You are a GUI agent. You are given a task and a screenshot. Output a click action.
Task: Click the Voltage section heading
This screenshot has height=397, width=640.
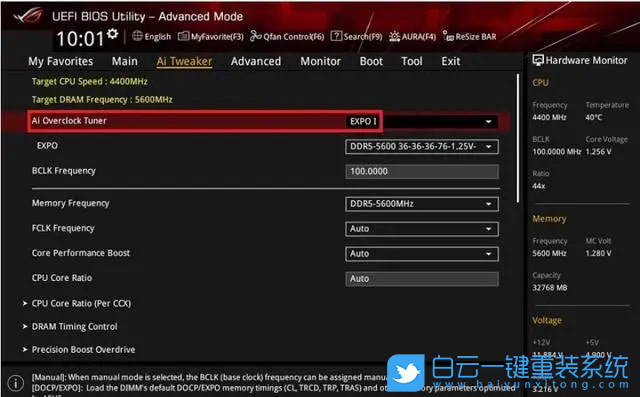(x=547, y=321)
